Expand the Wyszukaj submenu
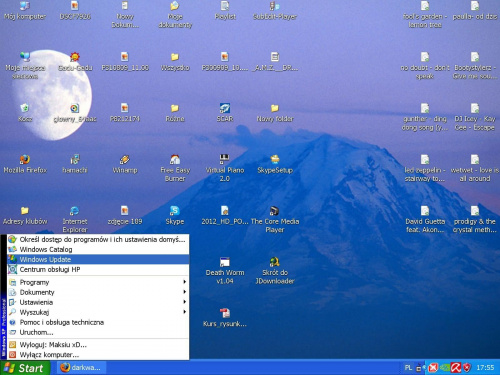Image resolution: width=500 pixels, height=375 pixels. pos(98,312)
